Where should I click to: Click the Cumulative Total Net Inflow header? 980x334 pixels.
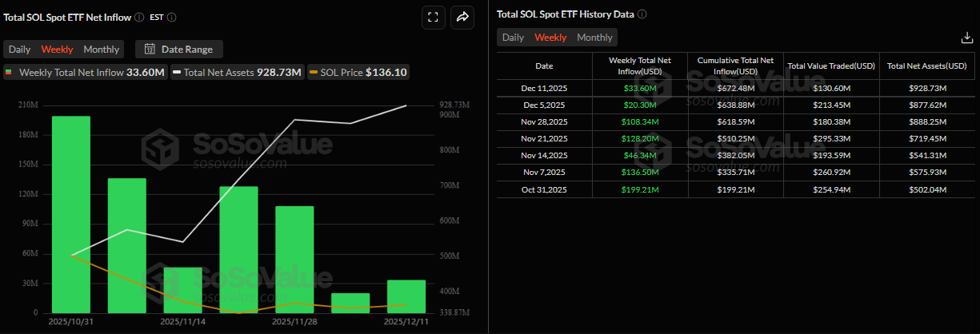point(735,66)
